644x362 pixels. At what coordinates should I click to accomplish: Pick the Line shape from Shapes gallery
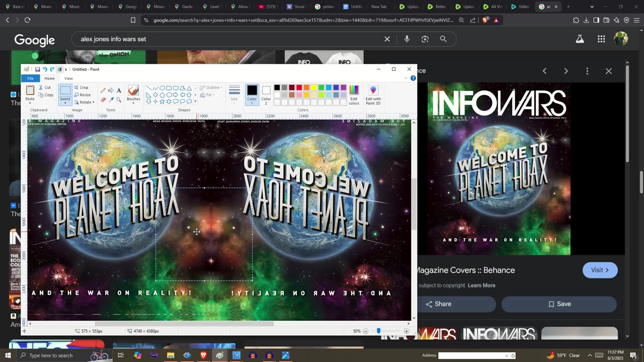pos(149,88)
